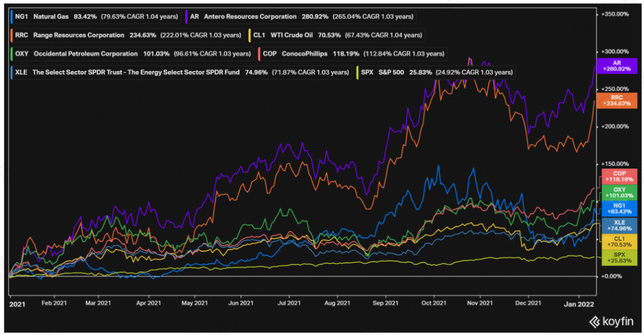Click the +350.00% y-axis tick label
The image size is (644, 335).
pyautogui.click(x=615, y=14)
